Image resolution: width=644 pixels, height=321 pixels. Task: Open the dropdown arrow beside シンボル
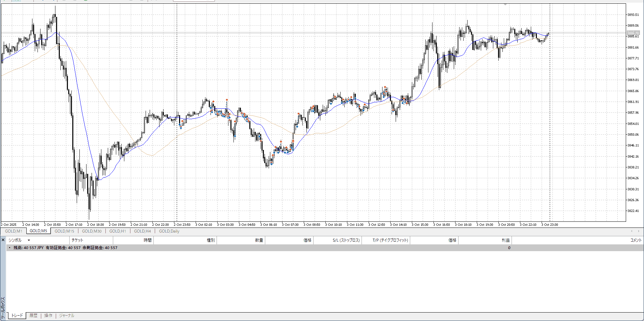[x=29, y=240]
